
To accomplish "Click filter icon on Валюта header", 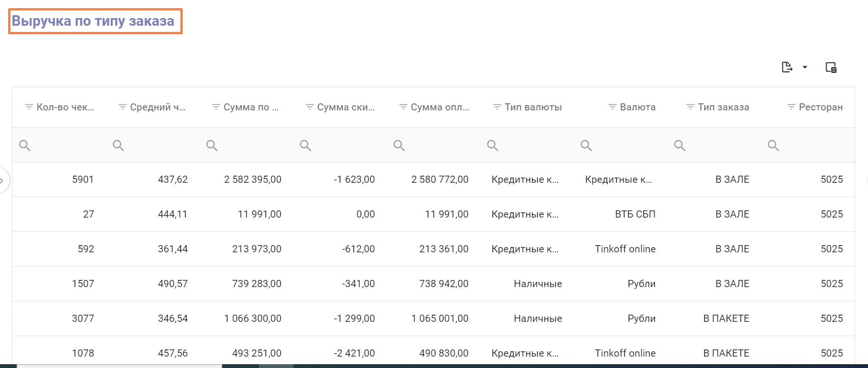I will pos(612,107).
